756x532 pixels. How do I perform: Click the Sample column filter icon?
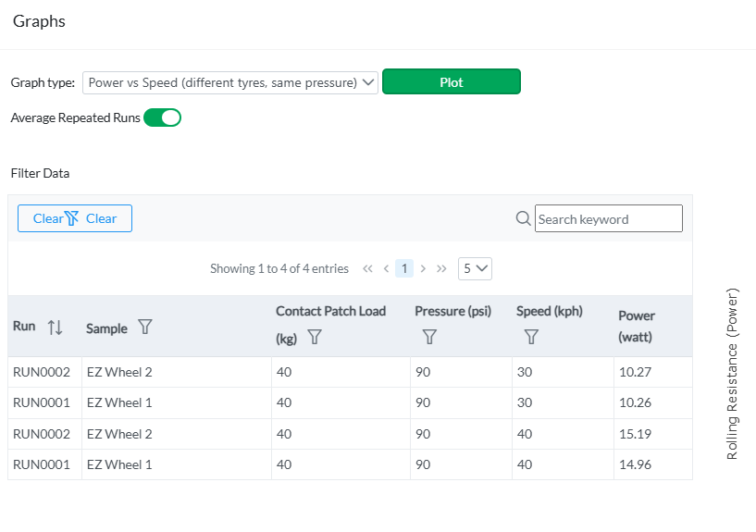pyautogui.click(x=144, y=327)
